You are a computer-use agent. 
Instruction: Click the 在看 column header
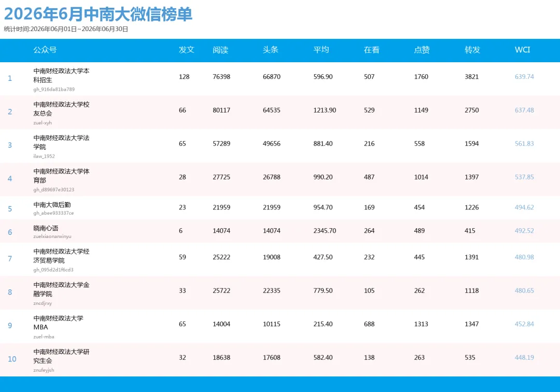[x=371, y=50]
